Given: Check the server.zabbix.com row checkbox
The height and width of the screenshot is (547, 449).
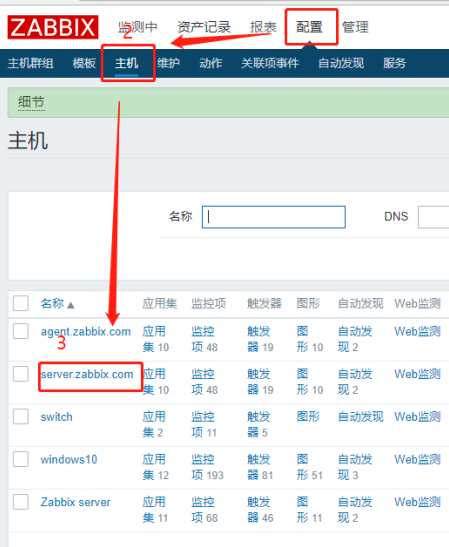Looking at the screenshot, I should pyautogui.click(x=21, y=374).
